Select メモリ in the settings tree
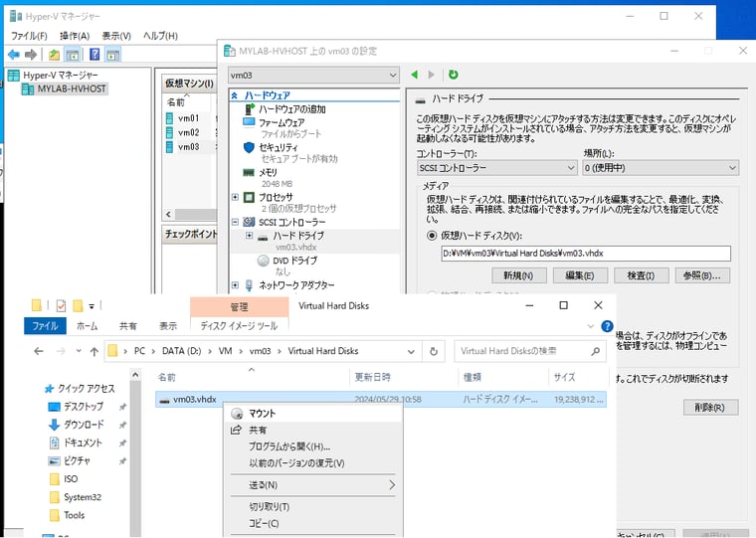 [x=268, y=173]
